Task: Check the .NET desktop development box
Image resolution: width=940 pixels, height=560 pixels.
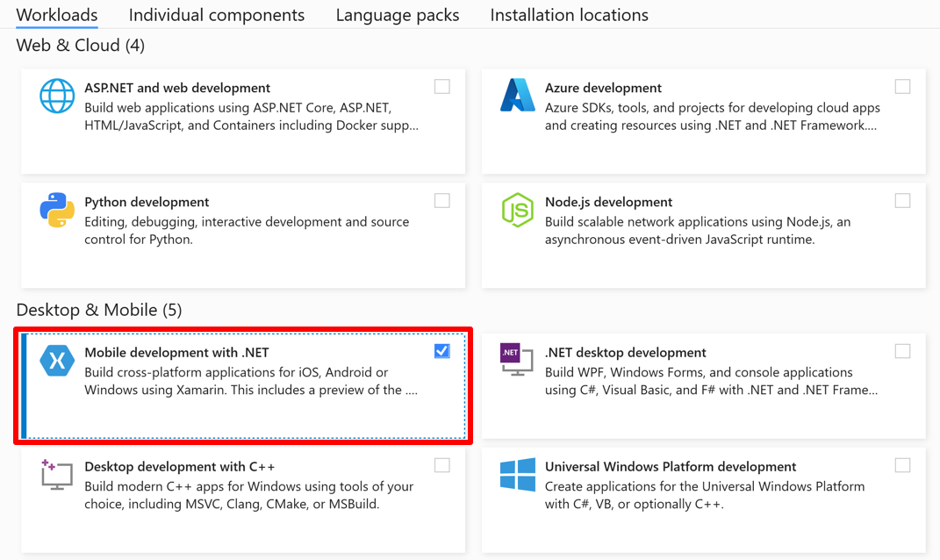Action: tap(902, 351)
